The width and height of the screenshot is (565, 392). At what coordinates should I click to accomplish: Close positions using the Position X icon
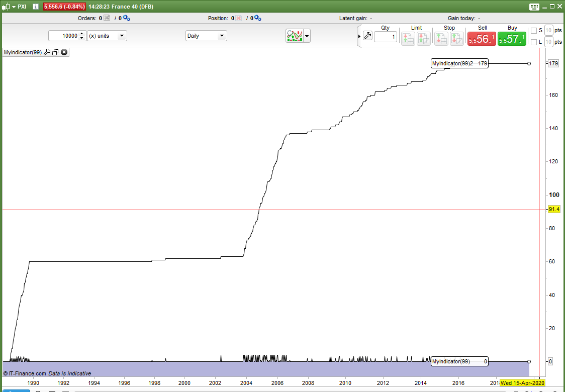click(238, 18)
